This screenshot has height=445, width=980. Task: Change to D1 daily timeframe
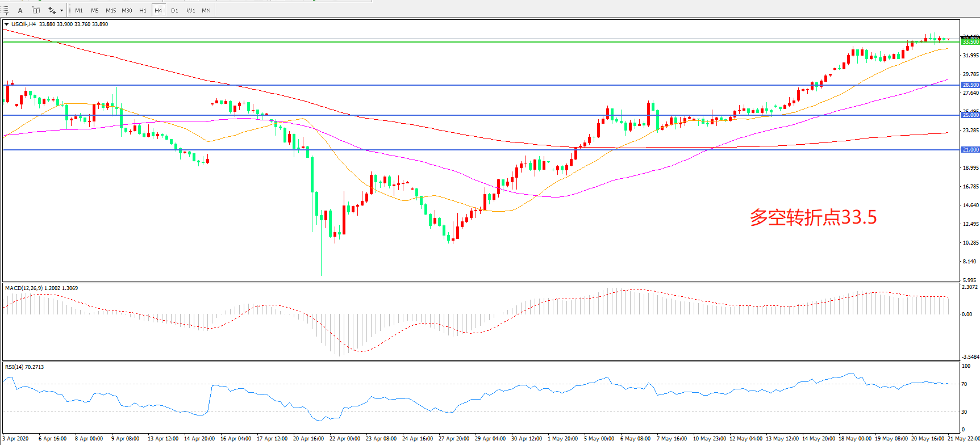[x=174, y=10]
